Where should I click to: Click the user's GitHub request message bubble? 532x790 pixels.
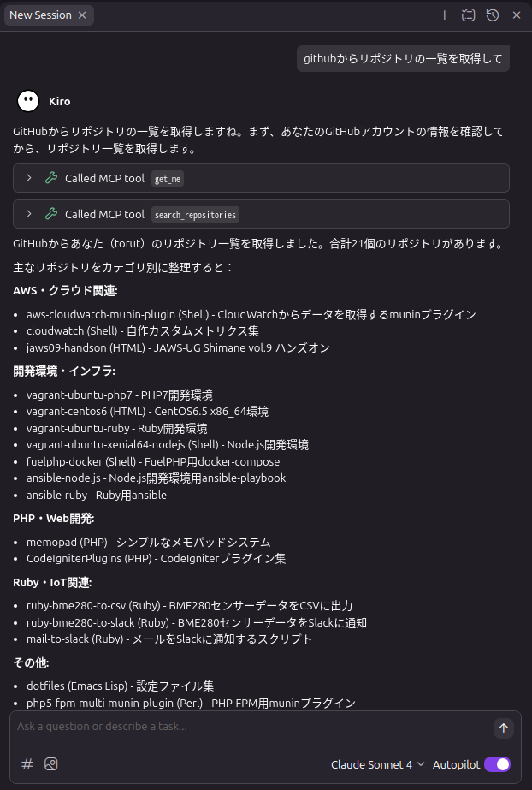coord(404,58)
